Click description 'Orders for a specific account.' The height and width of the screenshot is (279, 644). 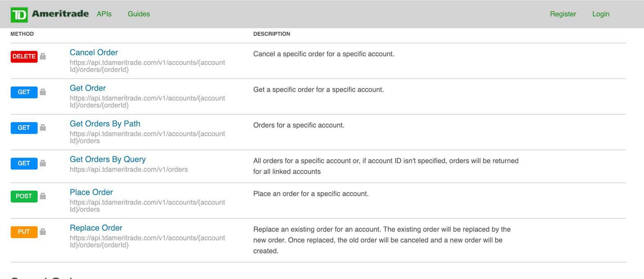[x=299, y=125]
